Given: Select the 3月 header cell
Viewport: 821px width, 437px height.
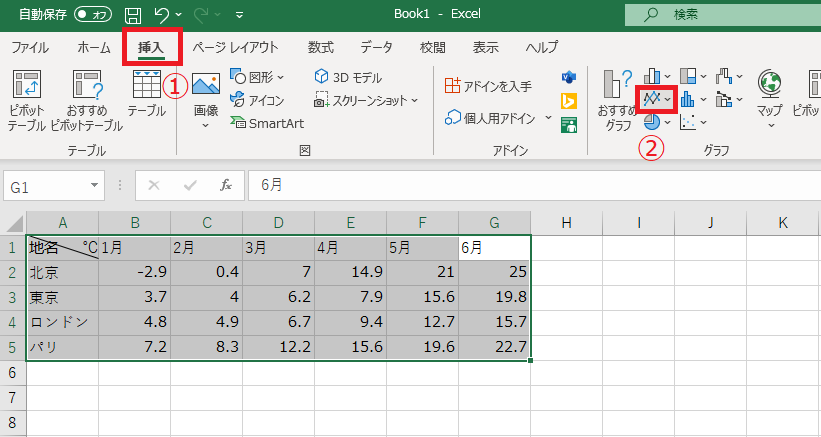Looking at the screenshot, I should pyautogui.click(x=279, y=248).
